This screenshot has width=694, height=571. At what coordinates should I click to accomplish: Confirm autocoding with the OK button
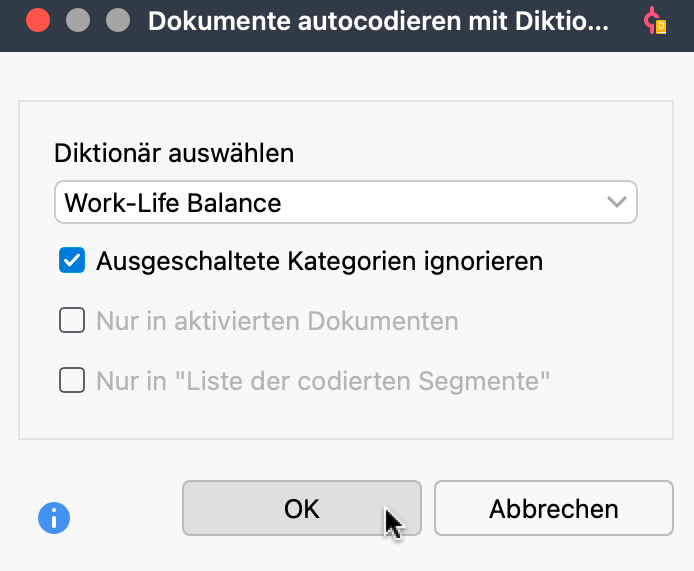coord(301,508)
